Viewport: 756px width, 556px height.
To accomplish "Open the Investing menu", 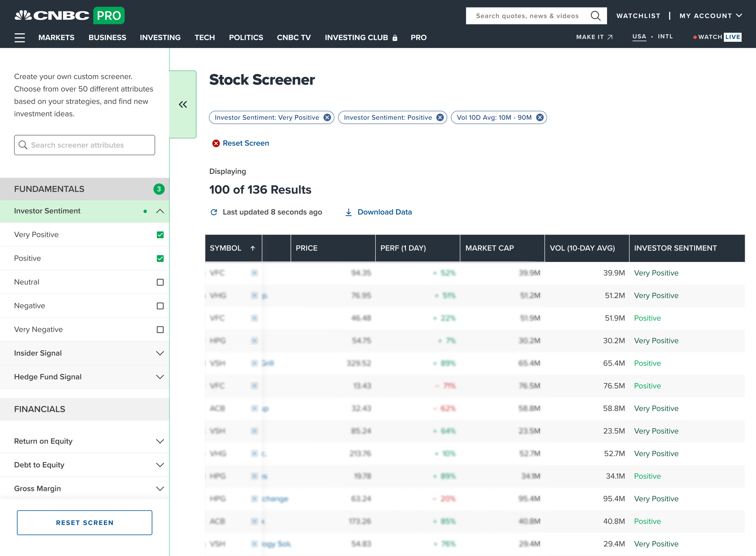I will [x=160, y=37].
